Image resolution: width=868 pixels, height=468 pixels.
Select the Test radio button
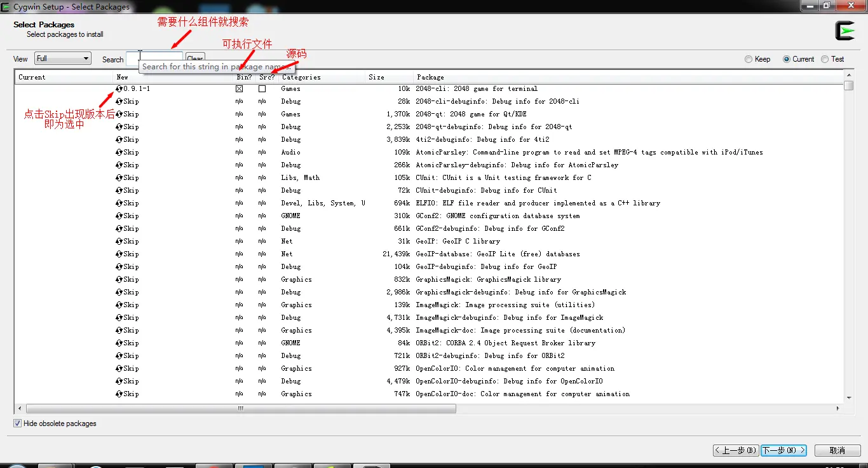click(x=825, y=59)
